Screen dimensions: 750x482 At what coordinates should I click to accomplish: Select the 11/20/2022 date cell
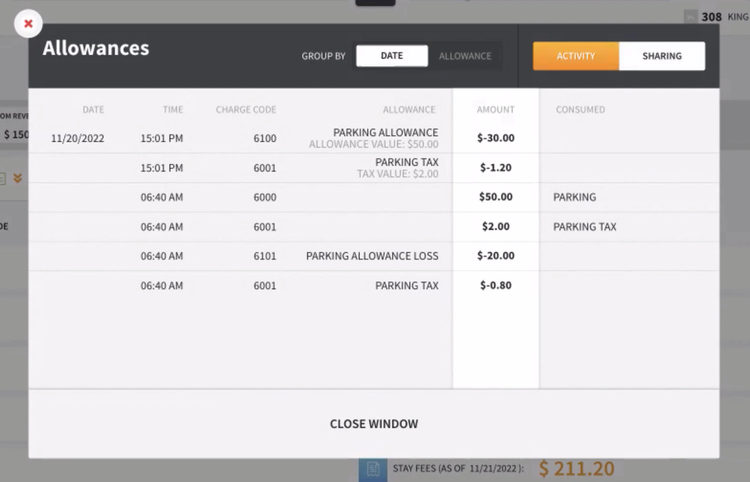click(x=77, y=138)
